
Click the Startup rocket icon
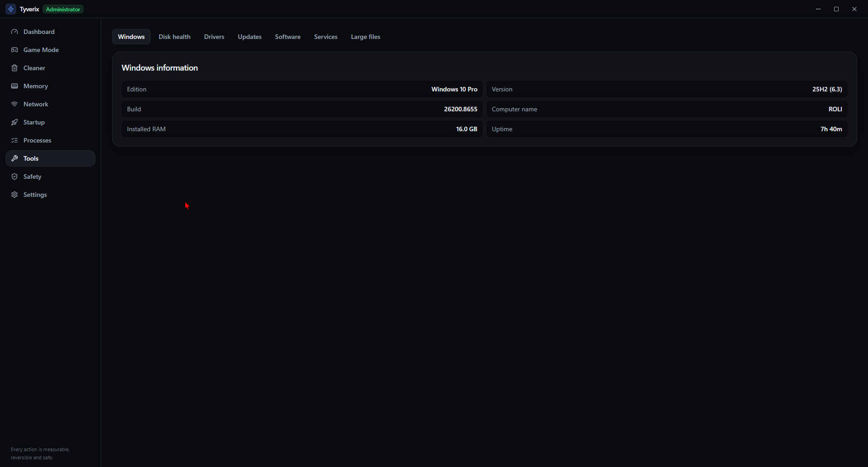coord(14,122)
